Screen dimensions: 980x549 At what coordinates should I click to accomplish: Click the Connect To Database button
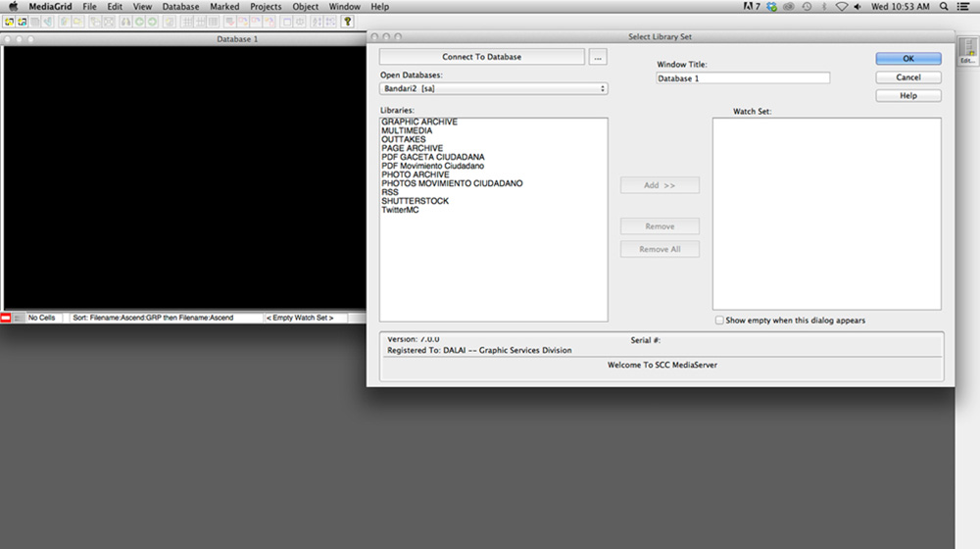coord(481,57)
